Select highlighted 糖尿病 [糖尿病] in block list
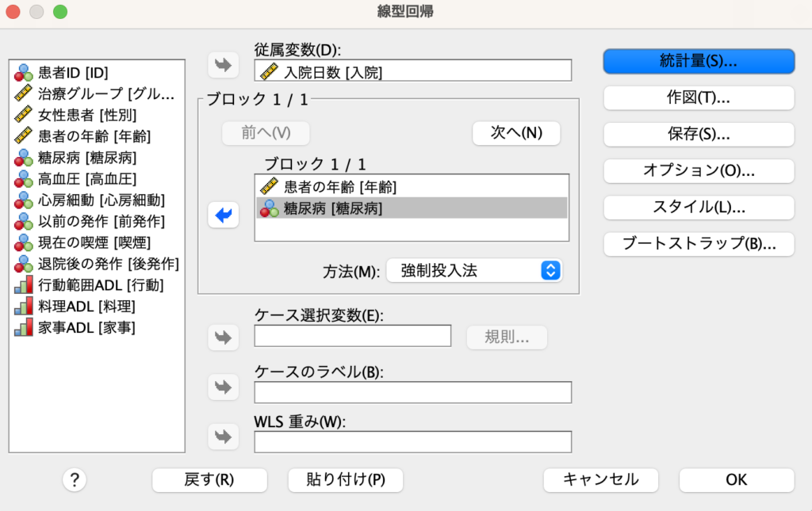Viewport: 812px width, 511px height. click(x=412, y=208)
